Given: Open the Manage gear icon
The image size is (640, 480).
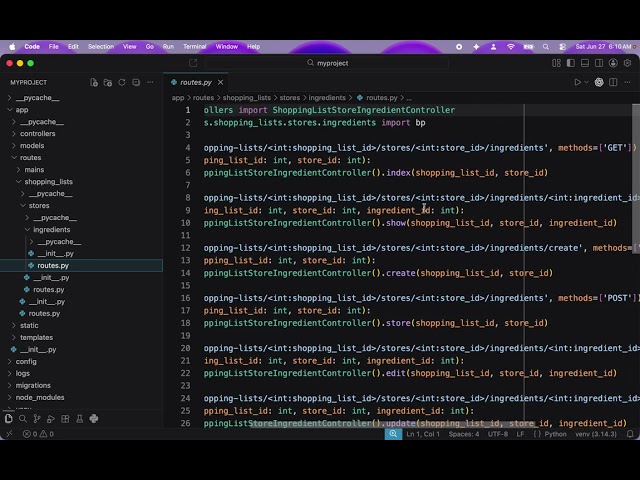Looking at the screenshot, I should [627, 63].
